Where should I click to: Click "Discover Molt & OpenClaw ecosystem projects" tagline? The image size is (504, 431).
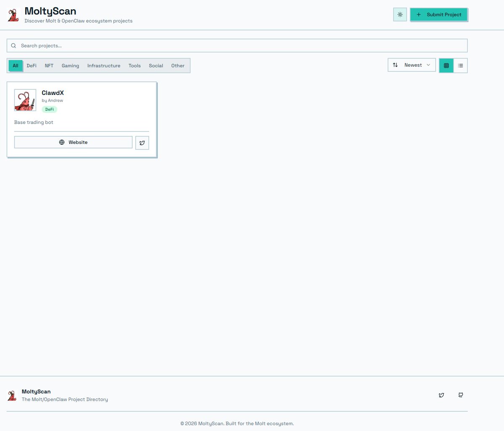(79, 21)
